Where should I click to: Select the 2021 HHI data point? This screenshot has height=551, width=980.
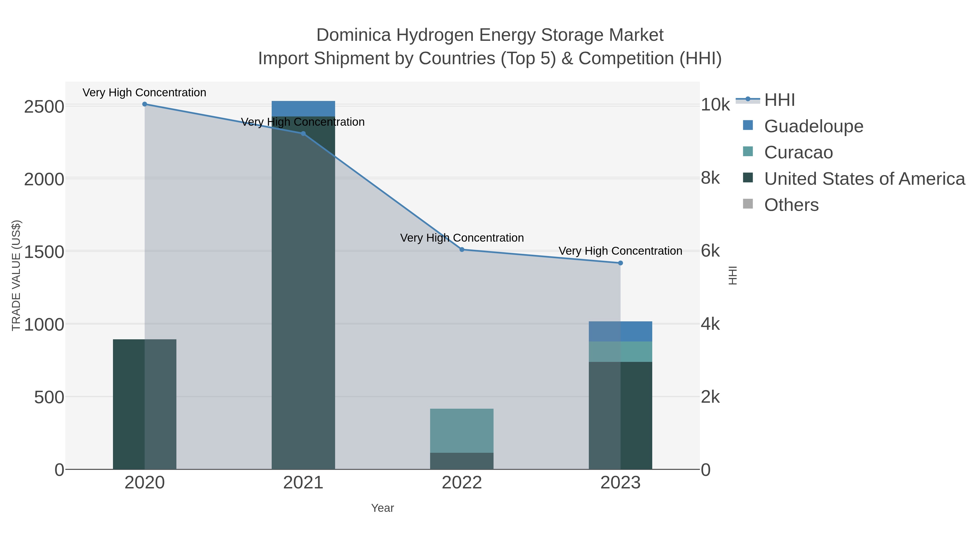pos(303,134)
